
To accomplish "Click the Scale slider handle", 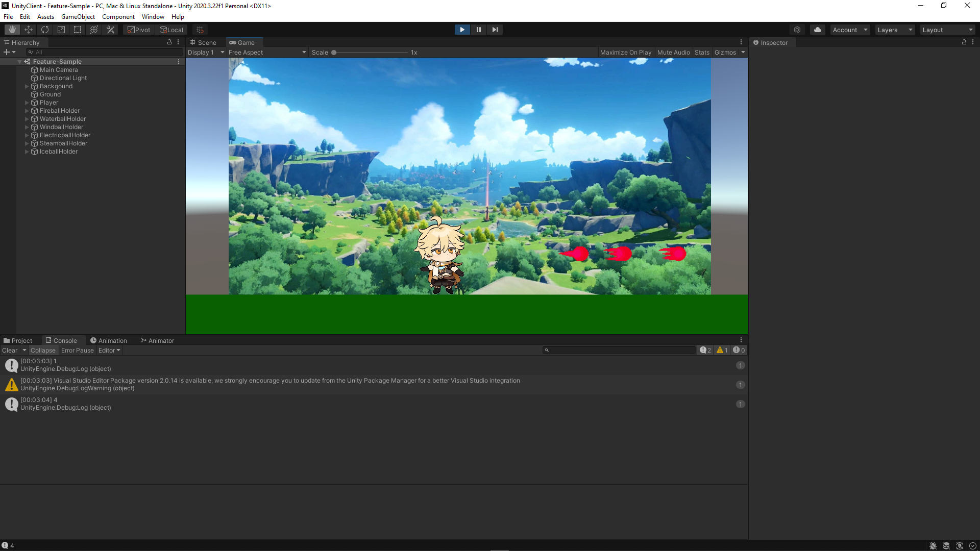I will (x=334, y=53).
